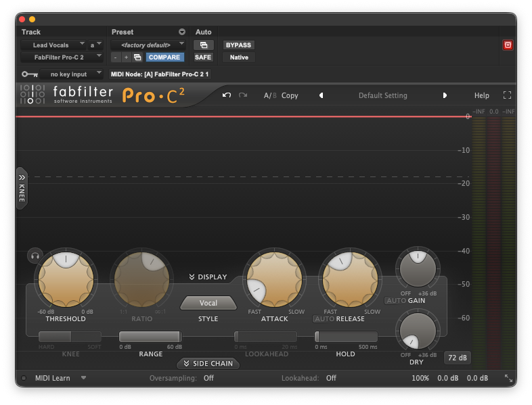
Task: Toggle AUTO release button
Action: (325, 319)
